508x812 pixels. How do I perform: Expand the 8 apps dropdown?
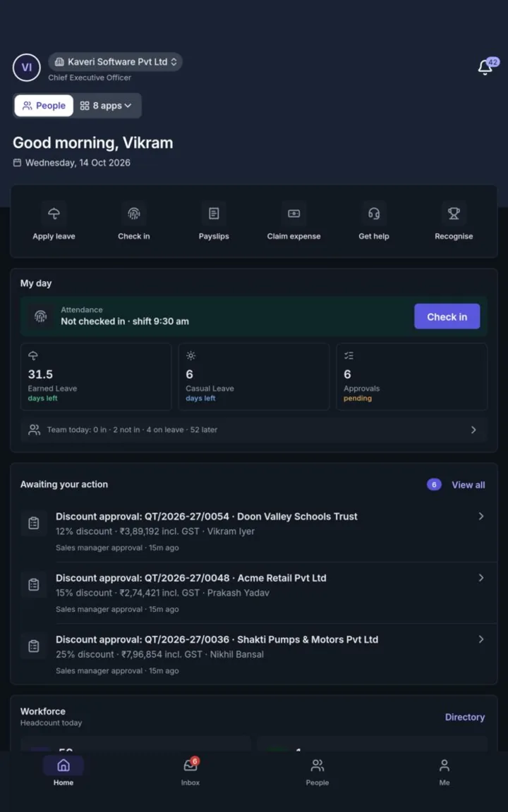[106, 106]
